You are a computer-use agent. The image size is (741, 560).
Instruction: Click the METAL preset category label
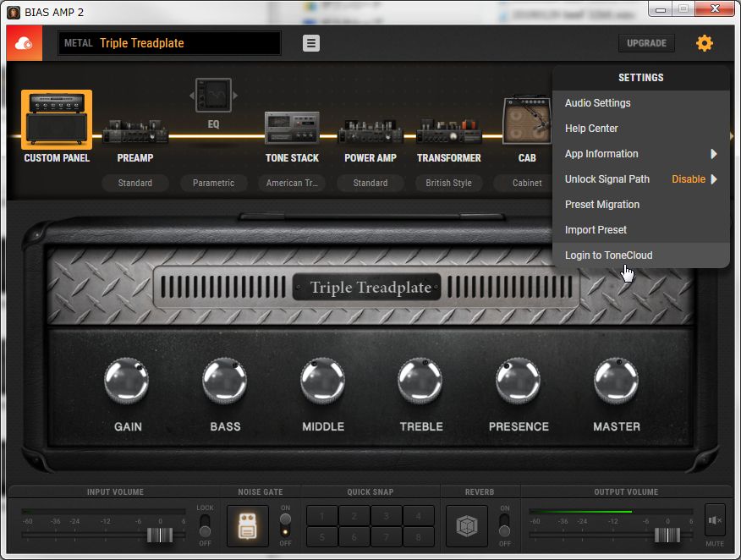[x=79, y=43]
